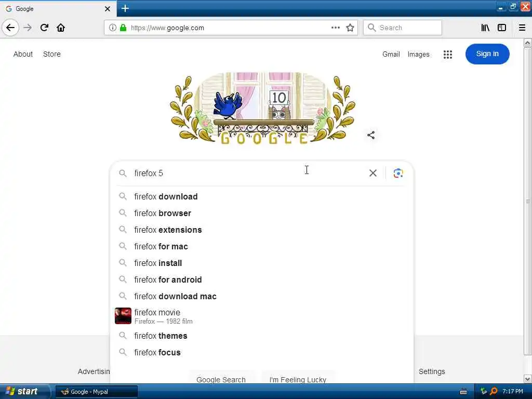532x399 pixels.
Task: Choose suggestion firefox for mac
Action: (x=262, y=246)
